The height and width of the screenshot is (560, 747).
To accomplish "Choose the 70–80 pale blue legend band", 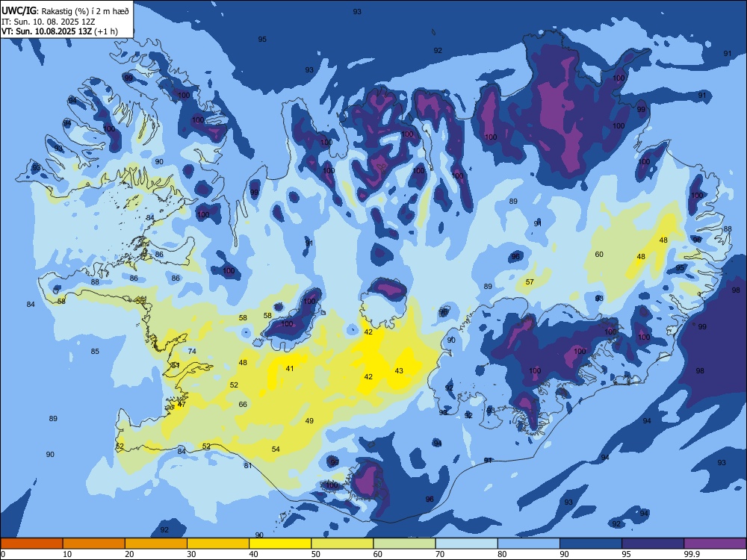I will tap(466, 544).
